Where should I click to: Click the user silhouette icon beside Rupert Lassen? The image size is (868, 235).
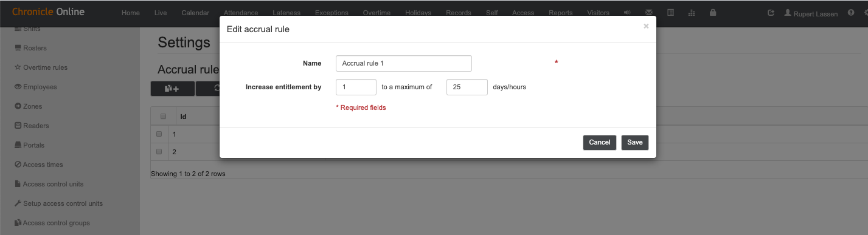788,13
